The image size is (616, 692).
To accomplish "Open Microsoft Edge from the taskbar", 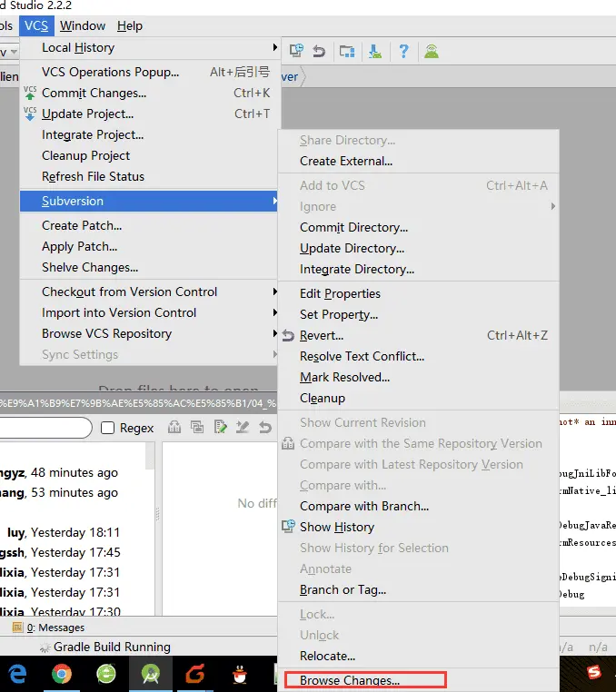I will 17,674.
